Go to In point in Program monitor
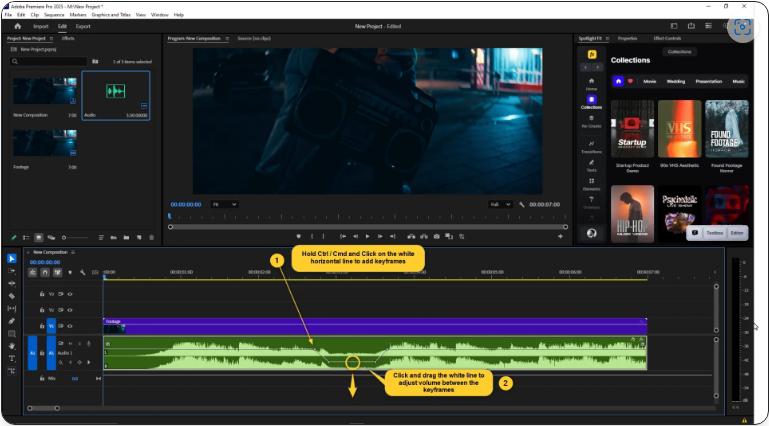The height and width of the screenshot is (426, 769). pyautogui.click(x=343, y=236)
